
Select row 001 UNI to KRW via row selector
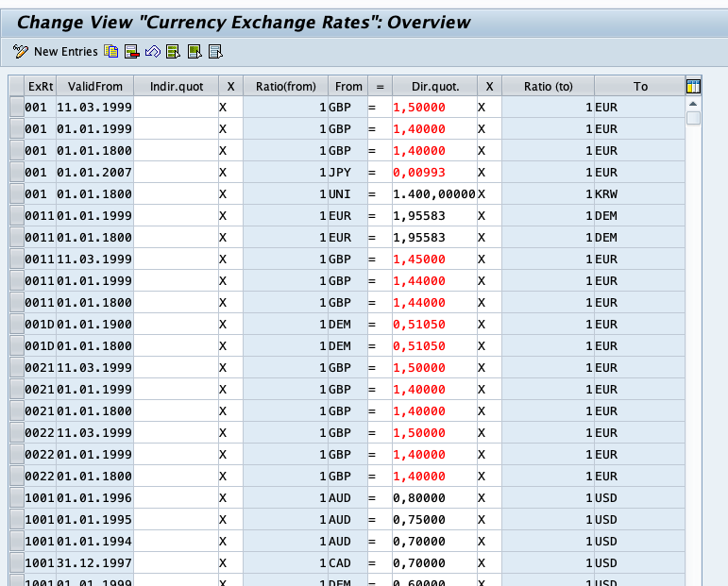tap(17, 194)
